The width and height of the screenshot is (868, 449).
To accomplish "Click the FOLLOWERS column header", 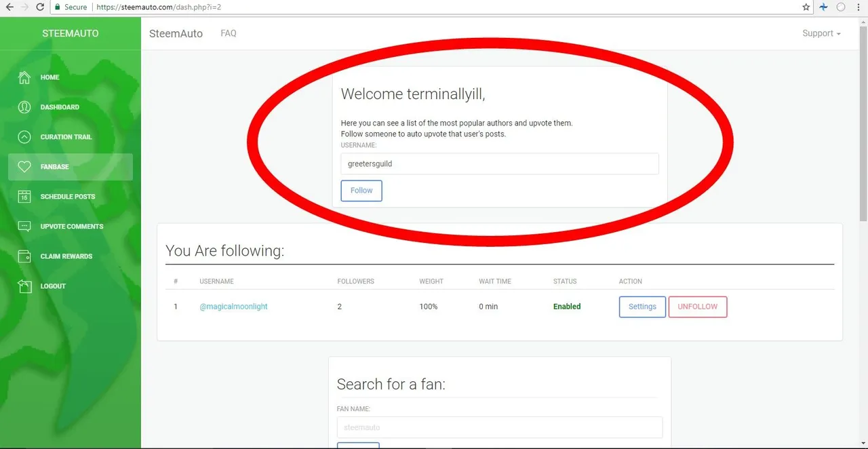I will 356,281.
